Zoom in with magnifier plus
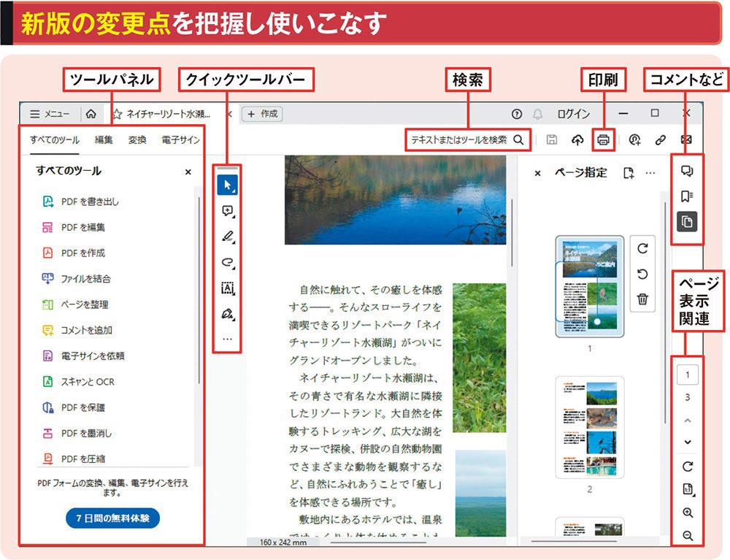The width and height of the screenshot is (730, 560). 688,513
